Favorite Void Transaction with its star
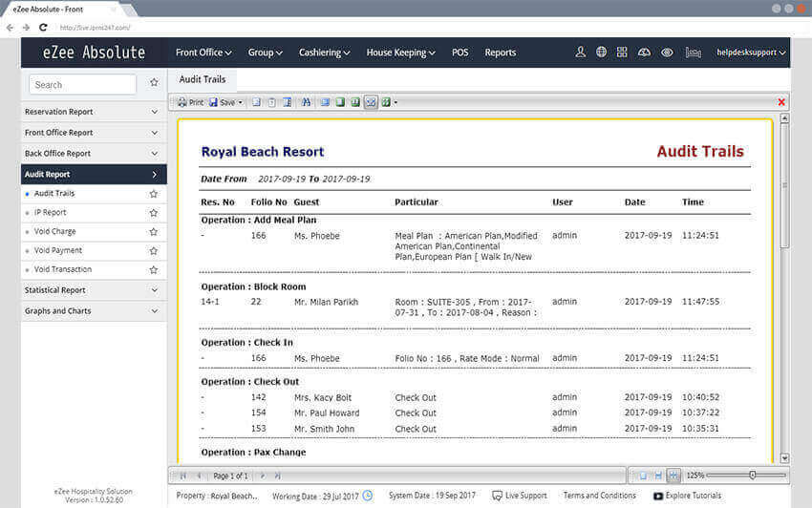 click(153, 270)
